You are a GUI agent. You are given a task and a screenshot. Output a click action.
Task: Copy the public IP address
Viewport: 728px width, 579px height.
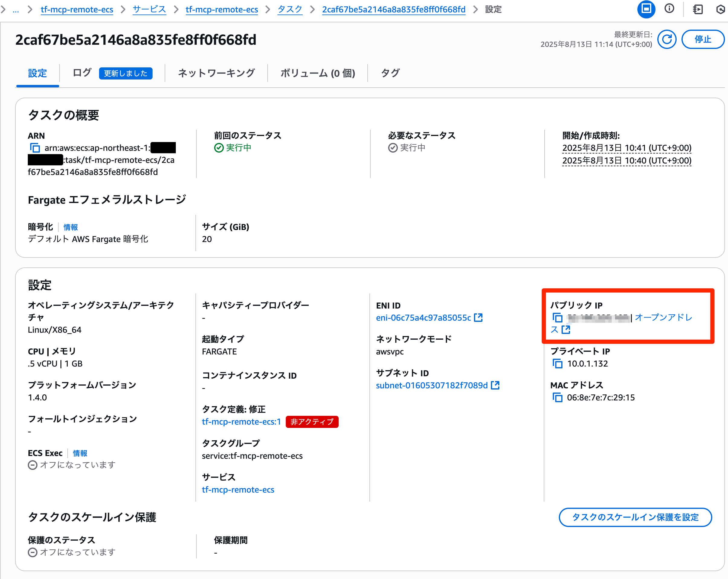coord(558,318)
